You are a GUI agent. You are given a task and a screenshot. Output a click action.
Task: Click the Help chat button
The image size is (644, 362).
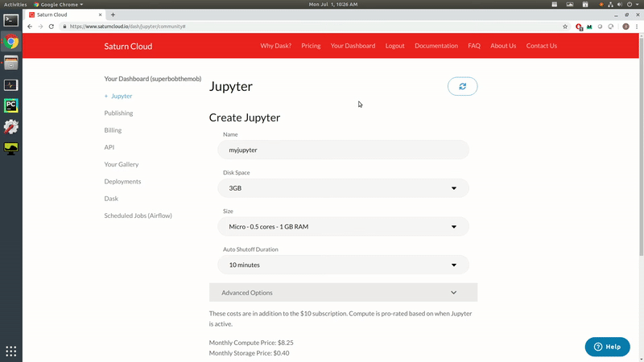608,347
